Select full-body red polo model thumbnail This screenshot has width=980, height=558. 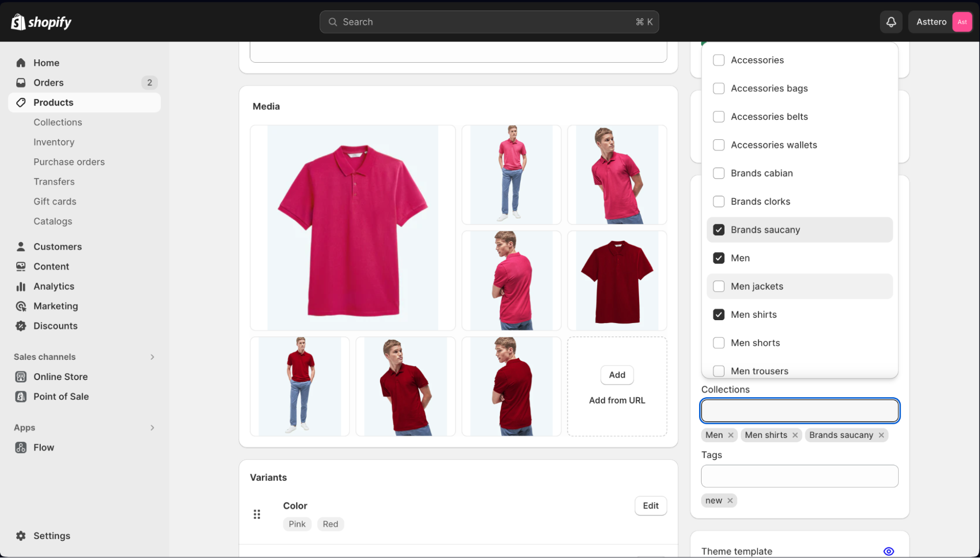coord(300,387)
